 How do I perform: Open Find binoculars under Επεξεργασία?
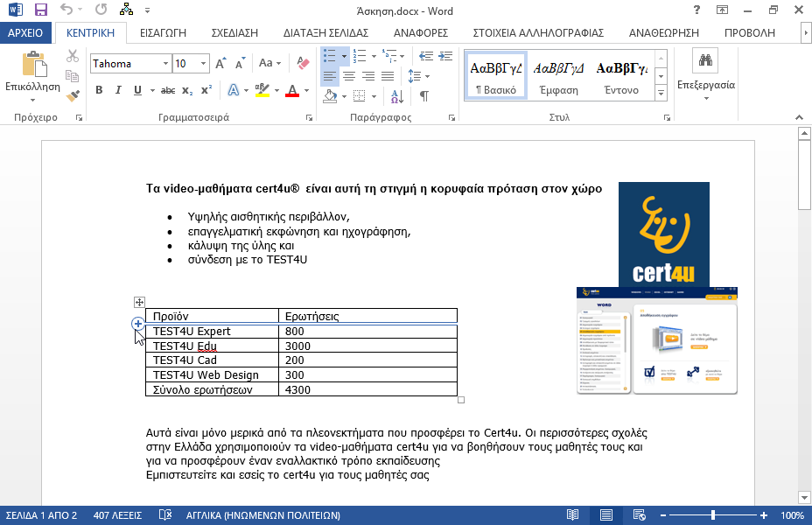tap(704, 60)
